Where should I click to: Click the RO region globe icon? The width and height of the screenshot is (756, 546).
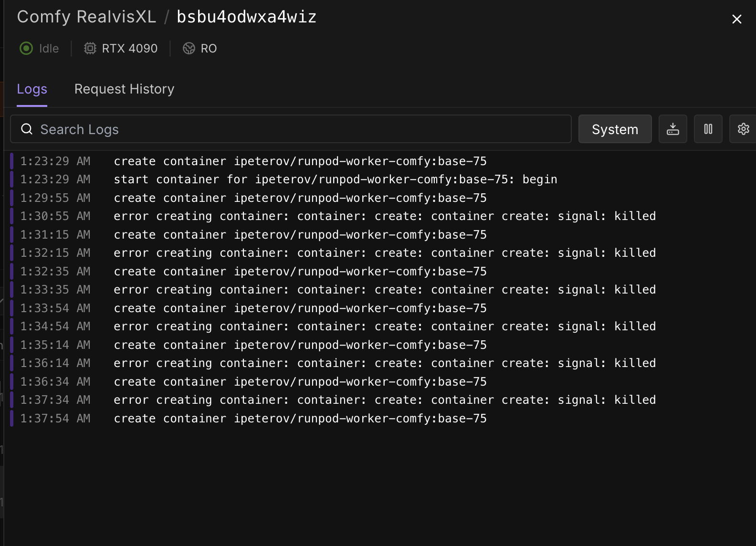(189, 48)
